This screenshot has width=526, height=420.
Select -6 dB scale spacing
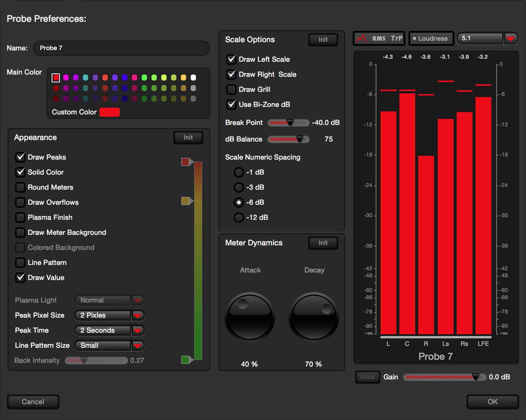coord(239,202)
